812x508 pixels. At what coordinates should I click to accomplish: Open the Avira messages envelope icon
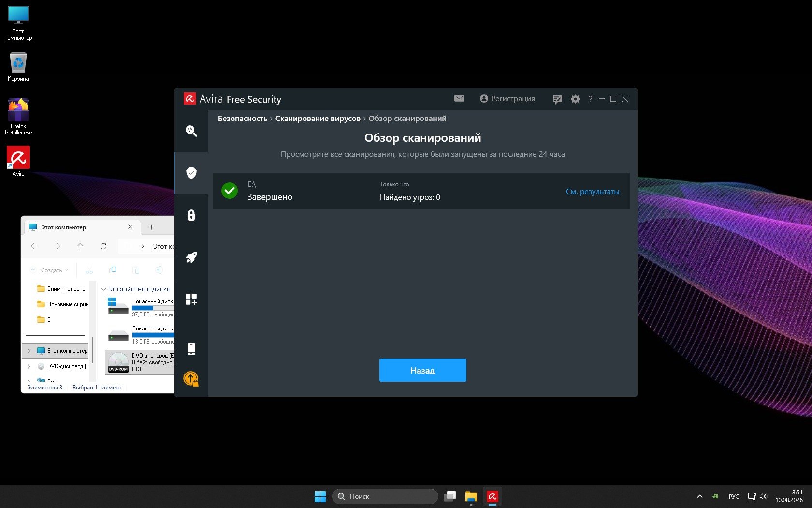point(459,98)
